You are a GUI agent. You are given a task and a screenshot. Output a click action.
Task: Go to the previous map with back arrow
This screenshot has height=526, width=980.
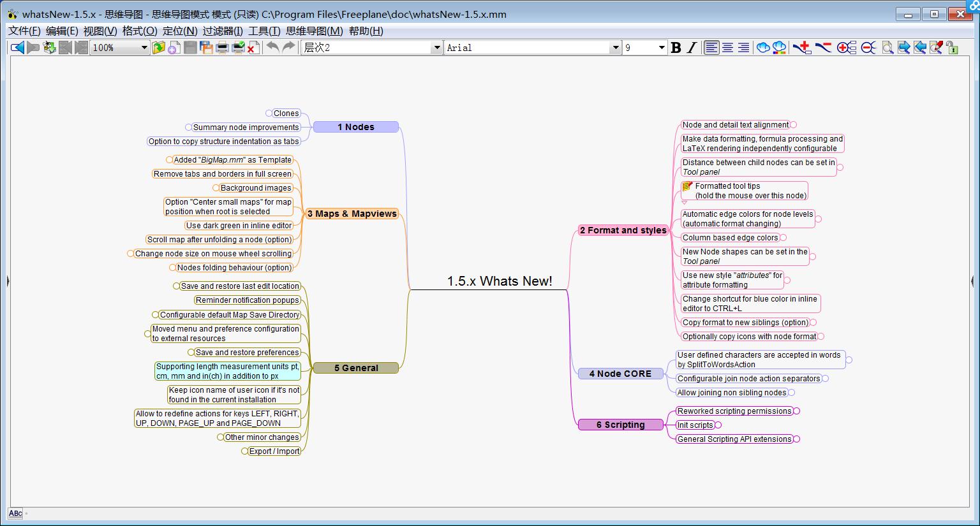18,47
